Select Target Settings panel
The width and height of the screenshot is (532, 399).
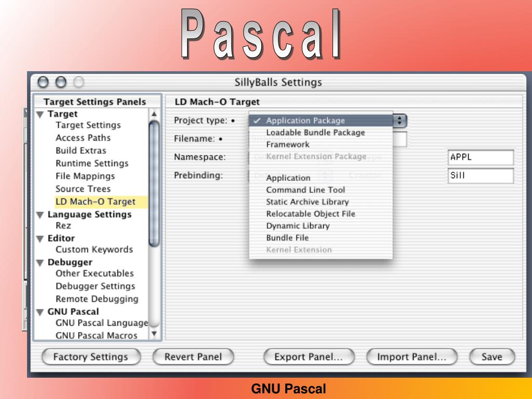88,125
